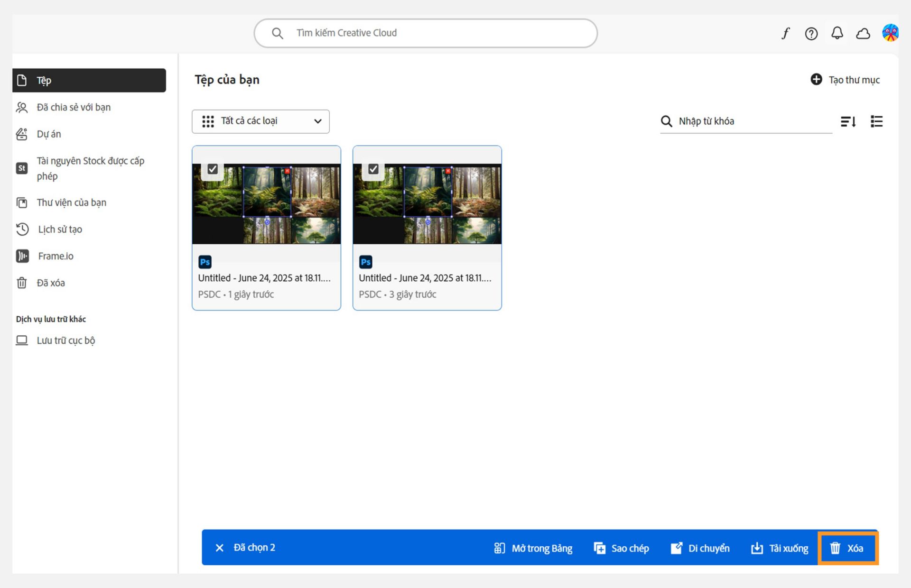The height and width of the screenshot is (588, 911).
Task: Click the Đã chọn 2 label
Action: tap(254, 548)
